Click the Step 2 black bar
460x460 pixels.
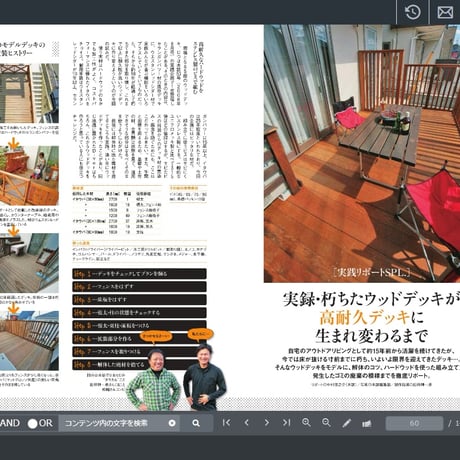coord(139,287)
